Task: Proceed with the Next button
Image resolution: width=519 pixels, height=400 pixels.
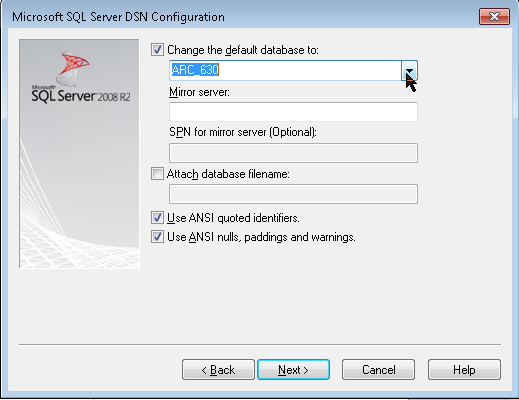Action: click(x=294, y=369)
